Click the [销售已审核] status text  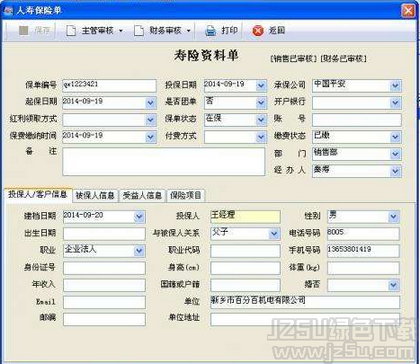[x=293, y=59]
